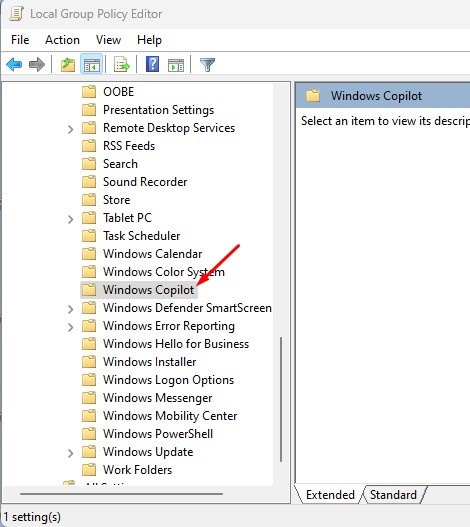Expand the Tablet PC tree node
This screenshot has width=470, height=527.
click(70, 219)
